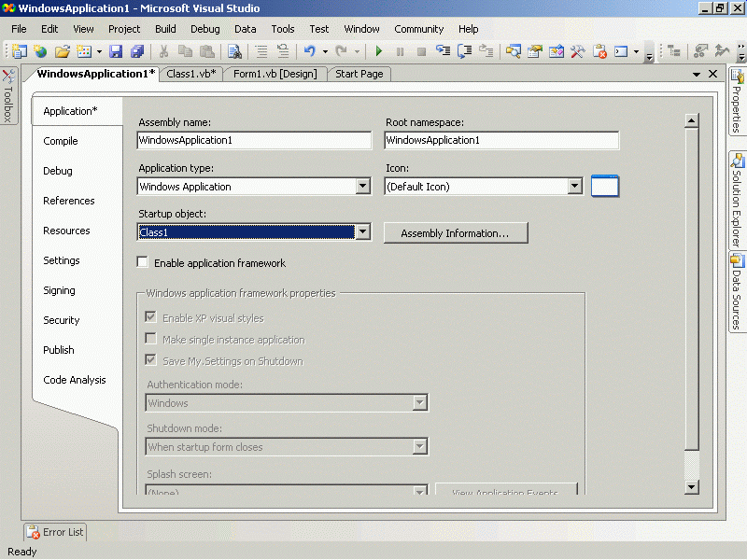Click in the Assembly name text field
The image size is (747, 560).
pos(254,141)
